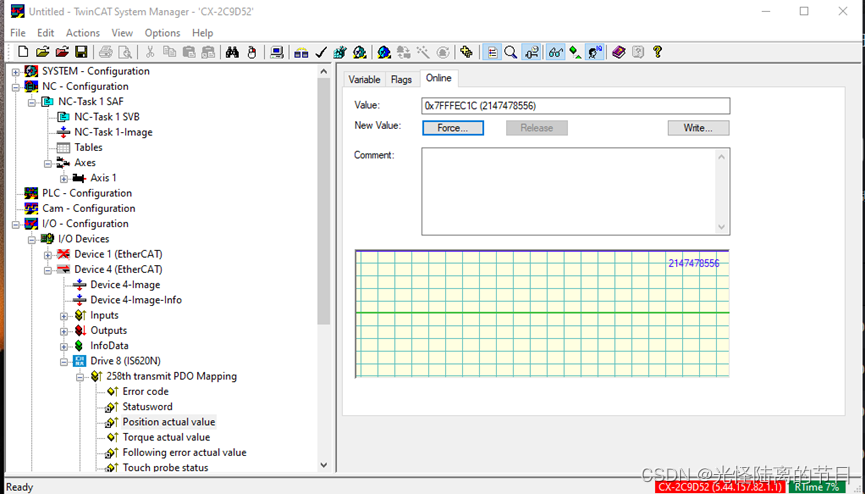Collapse Device 4 (EtherCAT) node
Viewport: 865px width, 494px height.
point(48,270)
